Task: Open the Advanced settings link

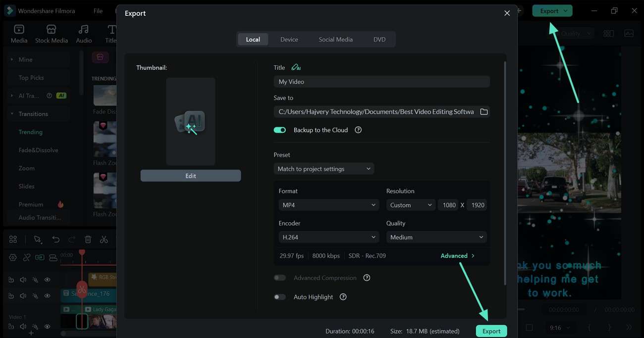Action: (x=457, y=256)
